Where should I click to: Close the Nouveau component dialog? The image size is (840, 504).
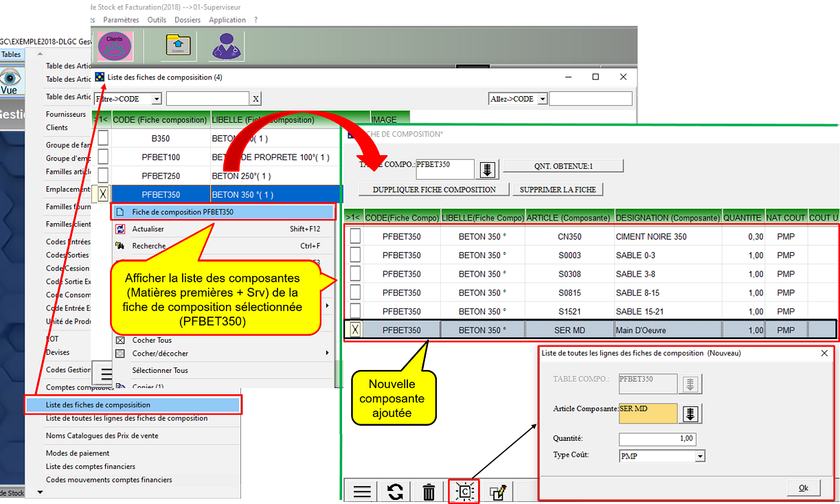(824, 353)
